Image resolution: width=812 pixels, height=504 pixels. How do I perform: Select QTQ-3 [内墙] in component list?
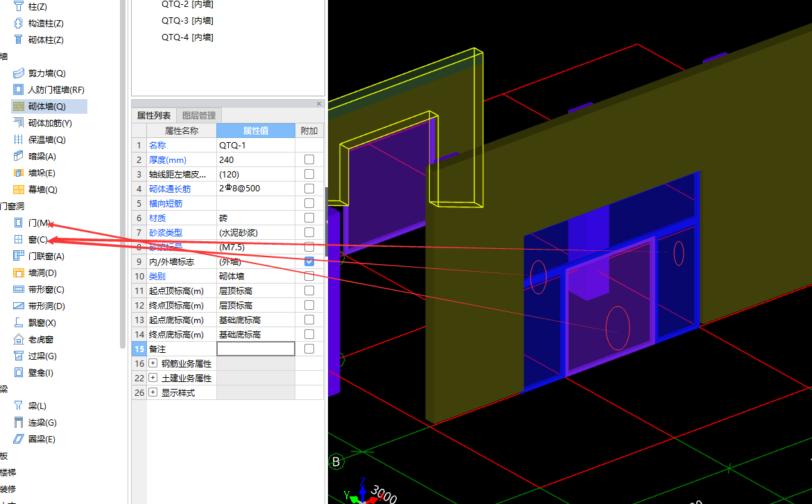(187, 21)
